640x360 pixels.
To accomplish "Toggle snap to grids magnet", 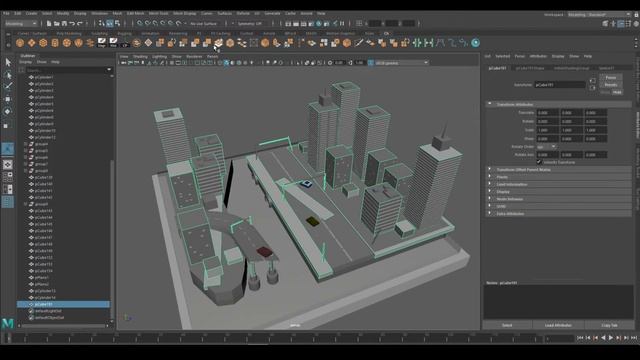I will [140, 24].
